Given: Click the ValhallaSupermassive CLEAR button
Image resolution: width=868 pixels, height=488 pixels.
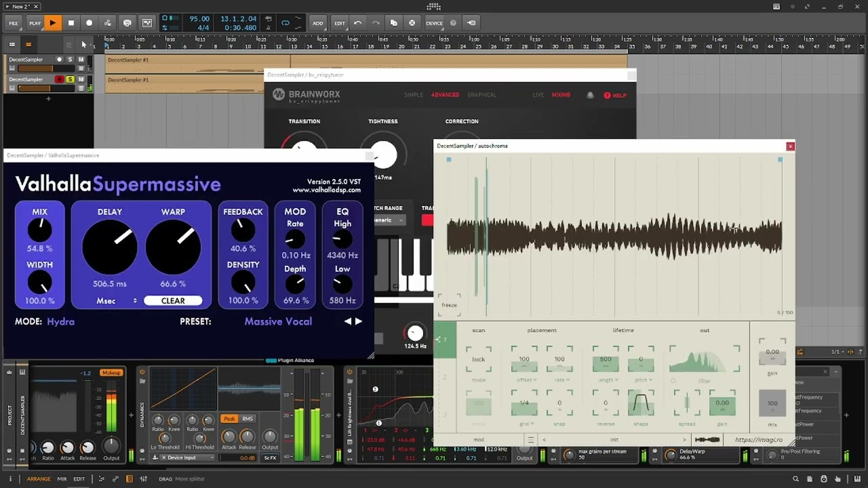Looking at the screenshot, I should [x=173, y=301].
